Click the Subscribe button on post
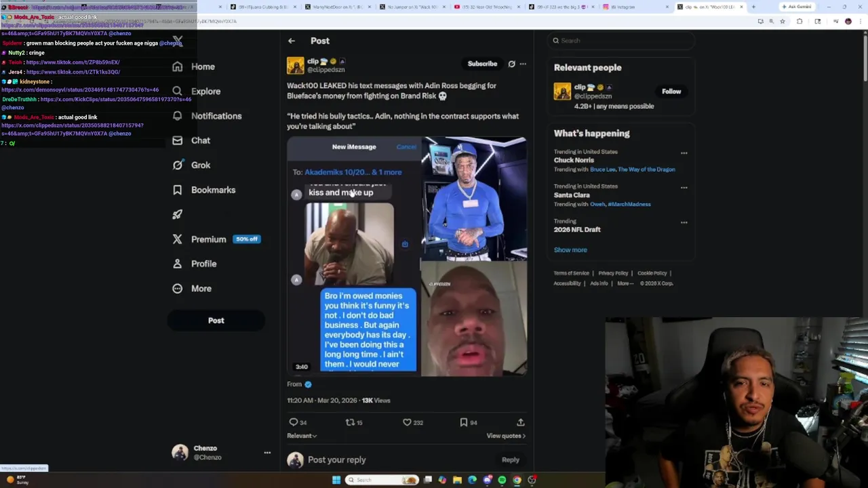Viewport: 868px width, 488px height. click(x=482, y=64)
